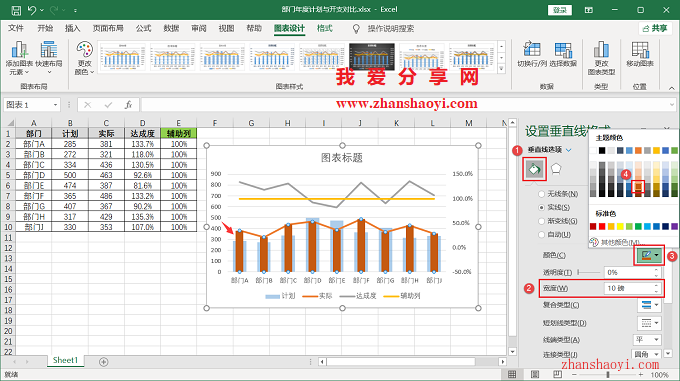This screenshot has width=680, height=381.
Task: Select Solid line (实线) radio option
Action: 555,207
